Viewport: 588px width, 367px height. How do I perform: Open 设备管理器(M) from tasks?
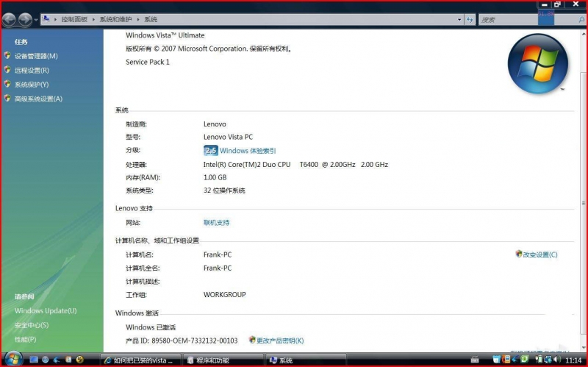tap(36, 56)
